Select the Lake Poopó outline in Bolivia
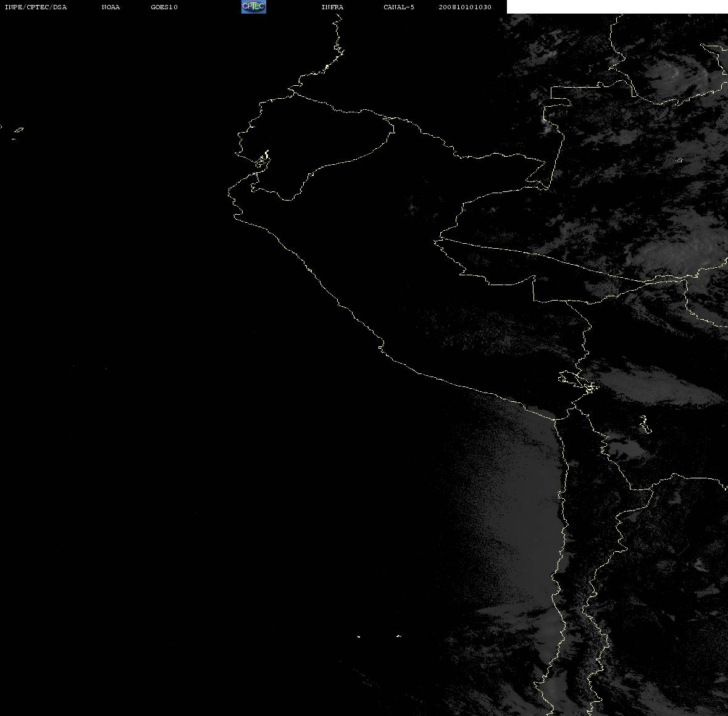The height and width of the screenshot is (716, 728). 645,424
